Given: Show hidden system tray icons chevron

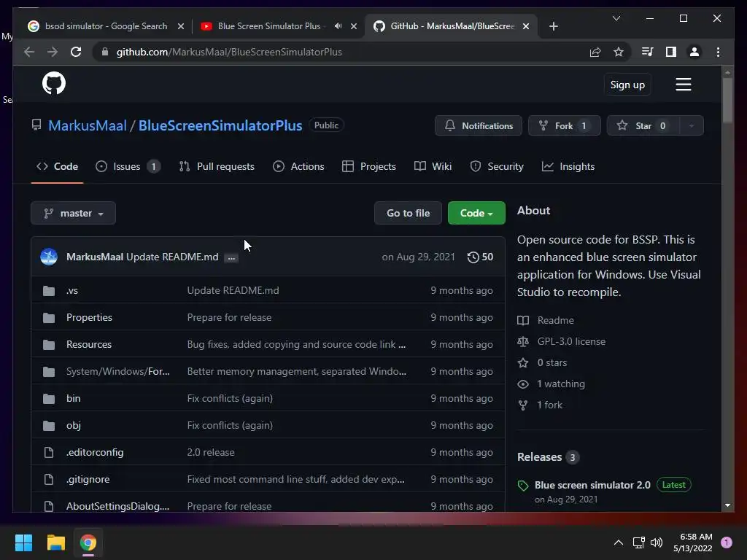Looking at the screenshot, I should coord(619,542).
